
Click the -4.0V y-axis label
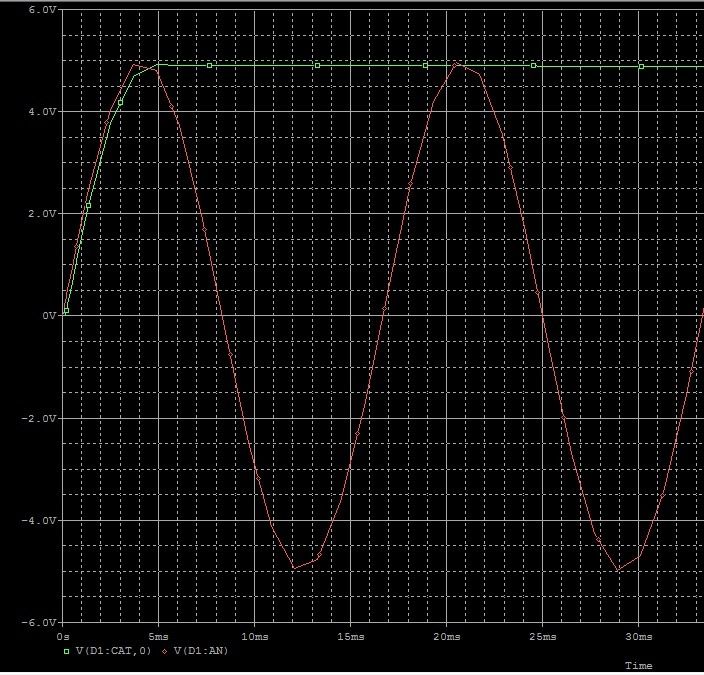tap(39, 521)
